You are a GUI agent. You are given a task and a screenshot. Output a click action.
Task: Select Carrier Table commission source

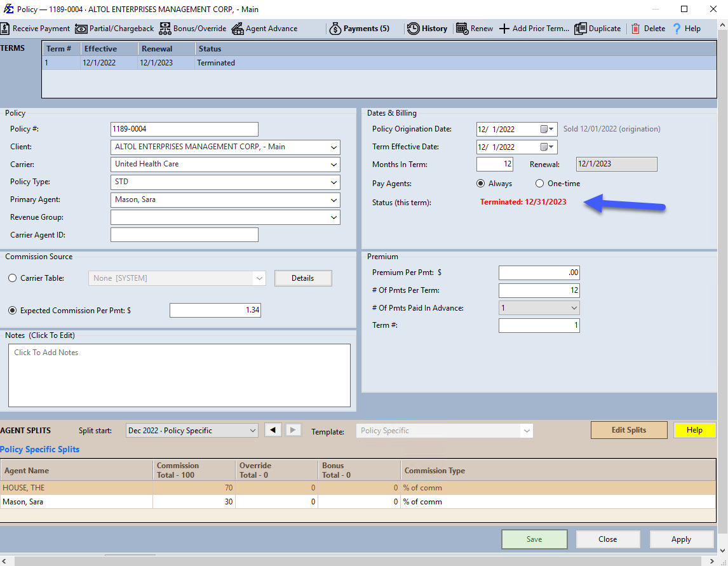(x=13, y=278)
